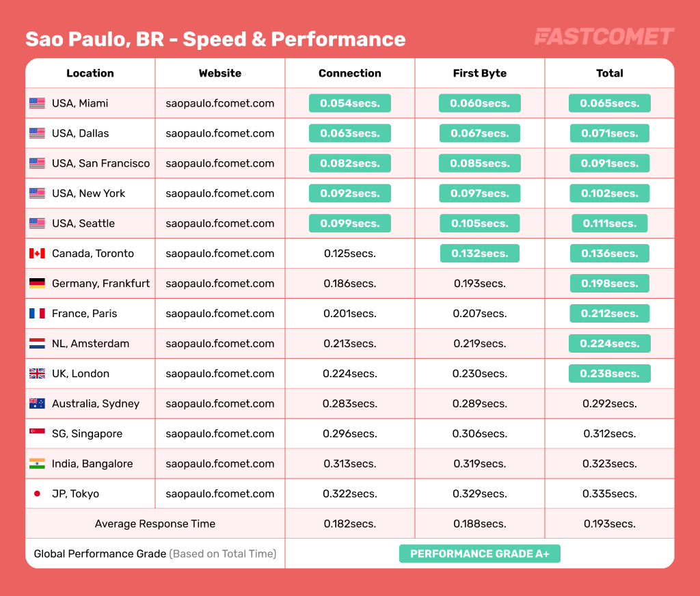Click the FastComet logo
The width and height of the screenshot is (700, 596).
(604, 37)
